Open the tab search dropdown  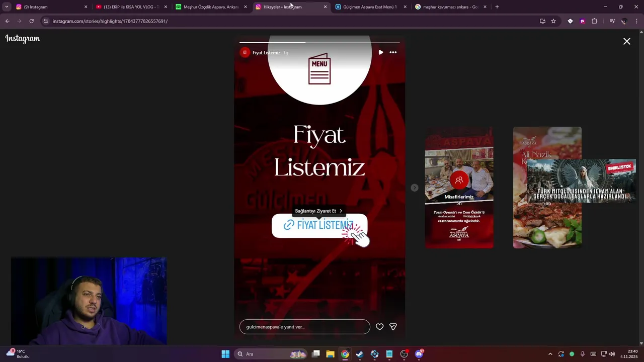pyautogui.click(x=7, y=7)
